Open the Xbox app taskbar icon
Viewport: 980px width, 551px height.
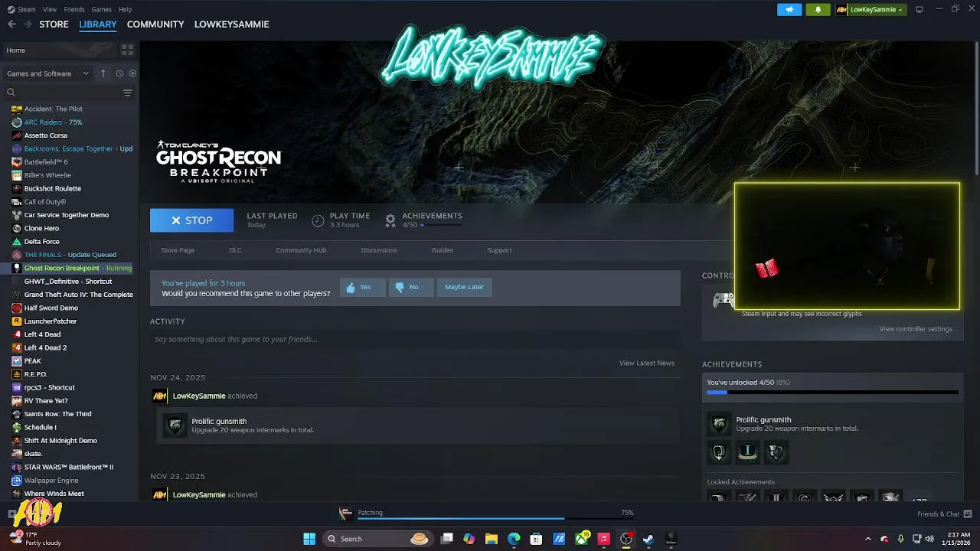click(x=582, y=539)
